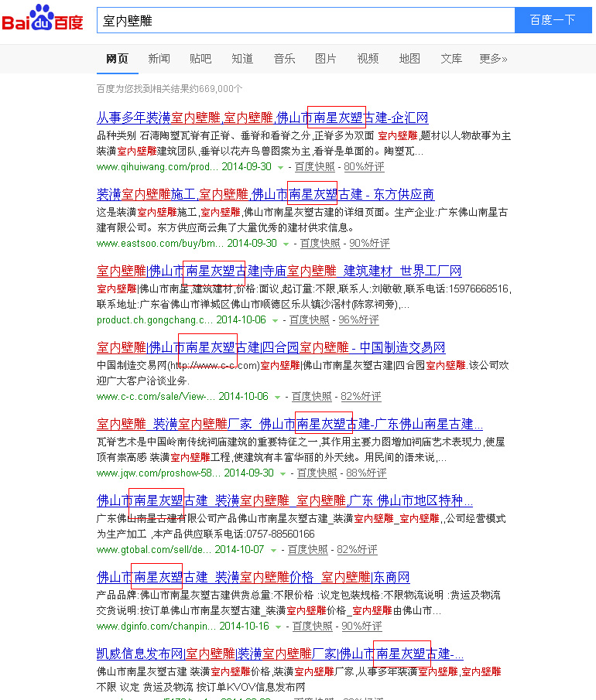Go to the 知道 tab
Viewport: 596px width, 700px height.
pyautogui.click(x=242, y=59)
